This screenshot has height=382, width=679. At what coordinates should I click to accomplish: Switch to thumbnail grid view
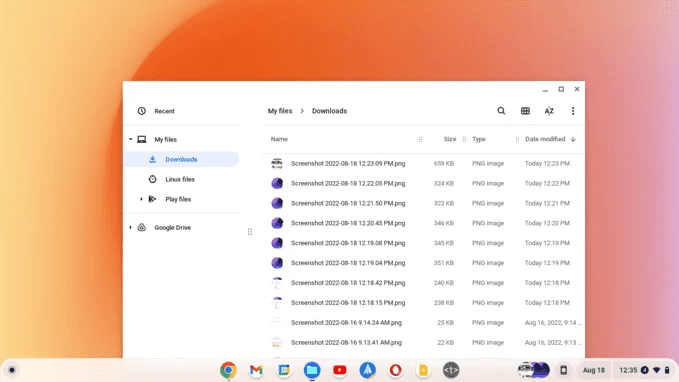point(525,111)
